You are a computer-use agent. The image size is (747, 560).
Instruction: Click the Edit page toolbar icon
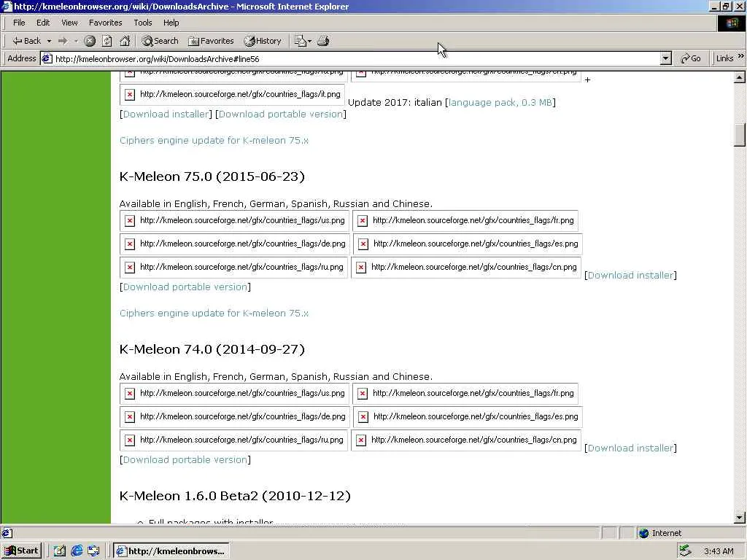pos(300,41)
